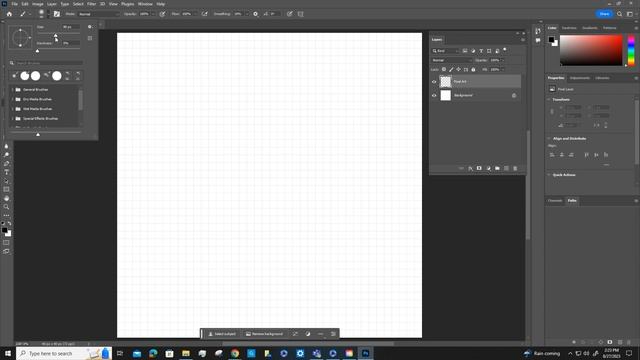Add layer mask icon in Layers panel

click(x=479, y=168)
